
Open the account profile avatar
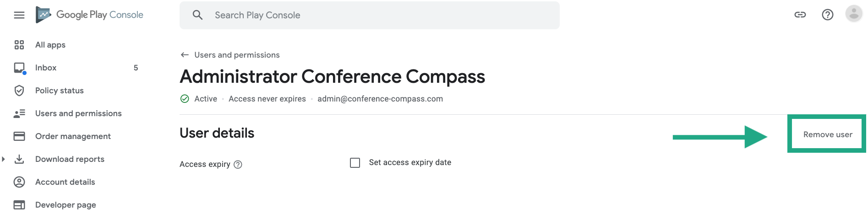[x=854, y=14]
